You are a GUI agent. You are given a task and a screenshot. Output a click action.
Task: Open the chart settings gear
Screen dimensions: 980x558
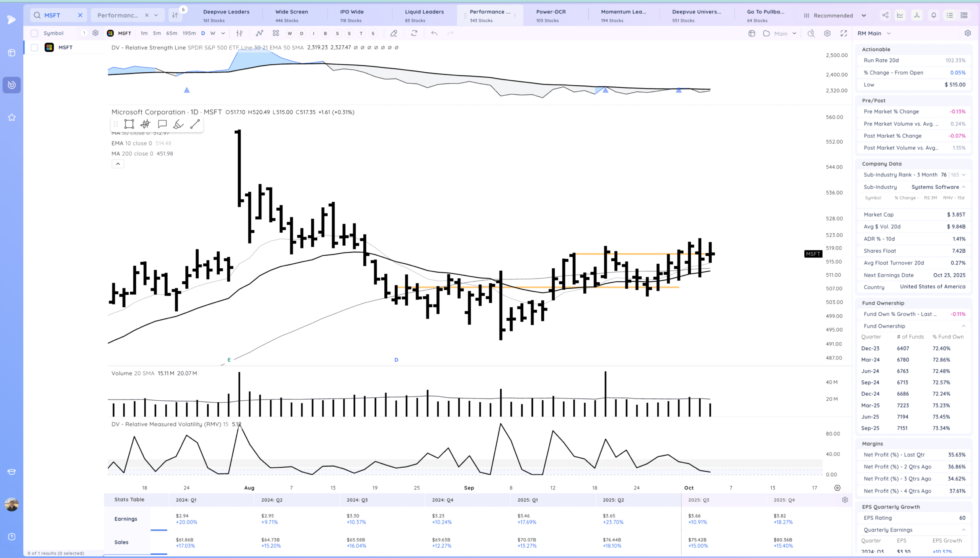(x=827, y=33)
